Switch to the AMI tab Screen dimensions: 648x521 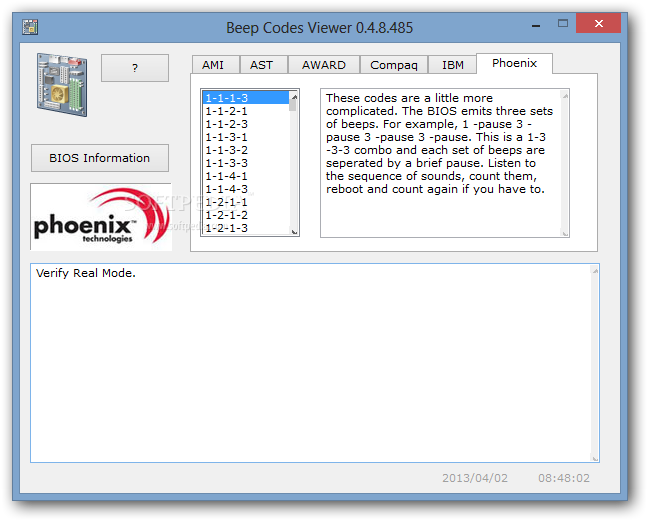pyautogui.click(x=215, y=65)
